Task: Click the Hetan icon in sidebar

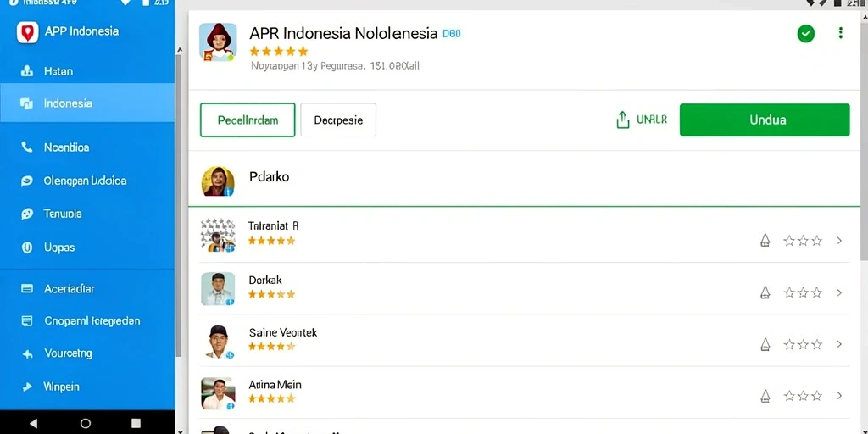Action: pyautogui.click(x=26, y=71)
